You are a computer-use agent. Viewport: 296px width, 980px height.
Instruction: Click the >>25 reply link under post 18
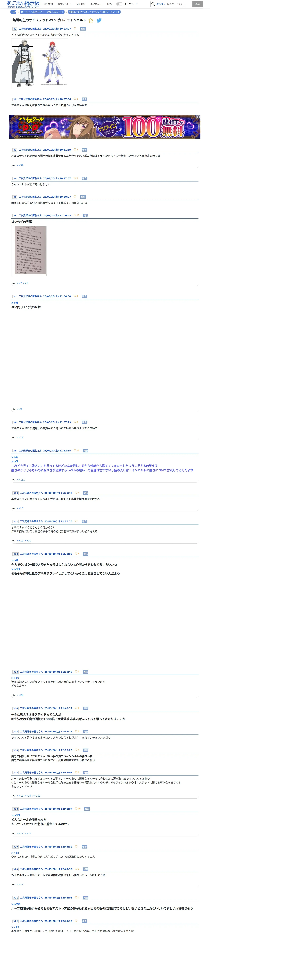[x=28, y=833]
